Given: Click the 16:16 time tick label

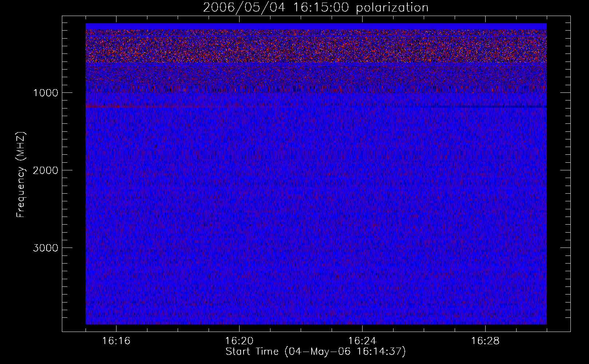Looking at the screenshot, I should click(116, 341).
